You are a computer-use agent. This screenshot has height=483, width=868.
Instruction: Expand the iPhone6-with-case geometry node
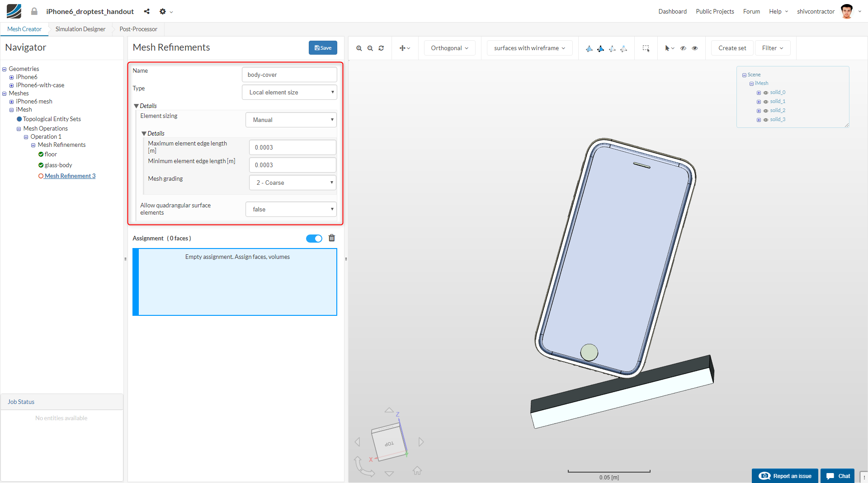click(12, 85)
